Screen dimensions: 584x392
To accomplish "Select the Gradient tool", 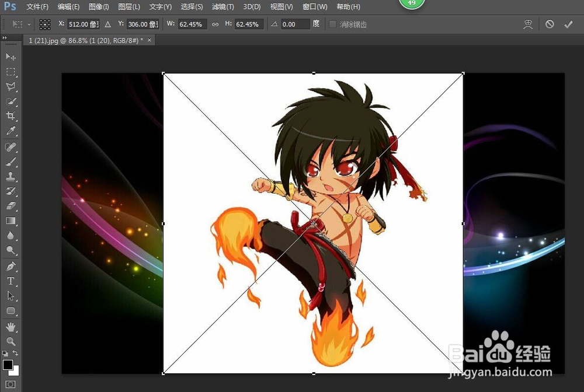I will [11, 221].
